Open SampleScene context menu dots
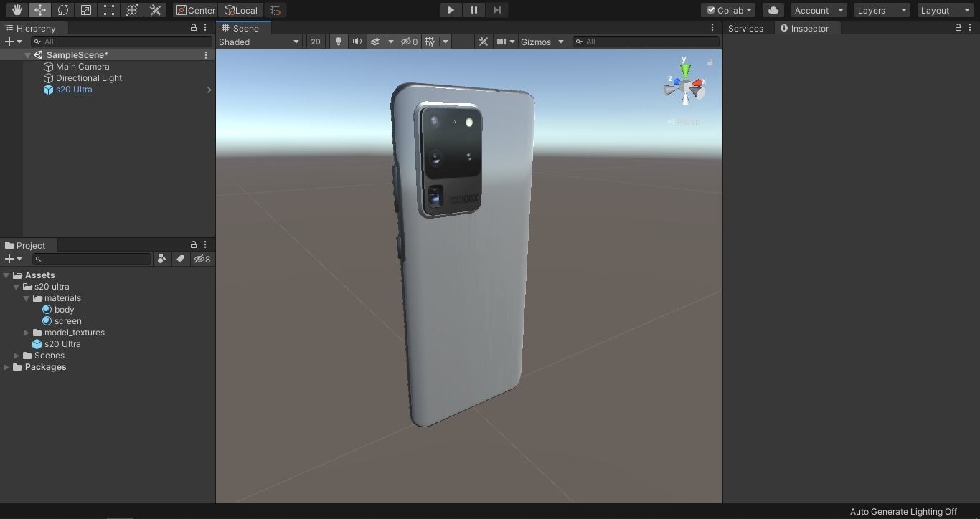Image resolution: width=980 pixels, height=519 pixels. [206, 55]
